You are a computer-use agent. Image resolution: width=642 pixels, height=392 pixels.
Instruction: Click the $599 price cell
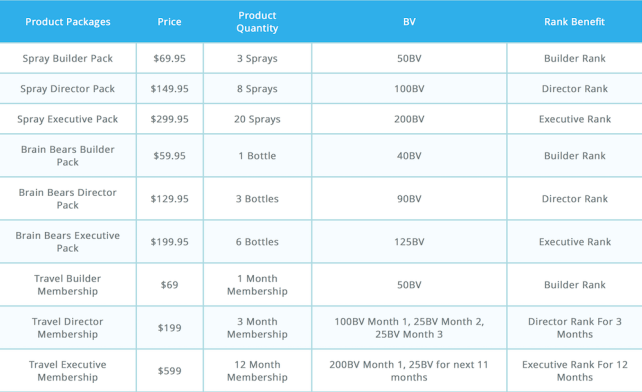(170, 371)
